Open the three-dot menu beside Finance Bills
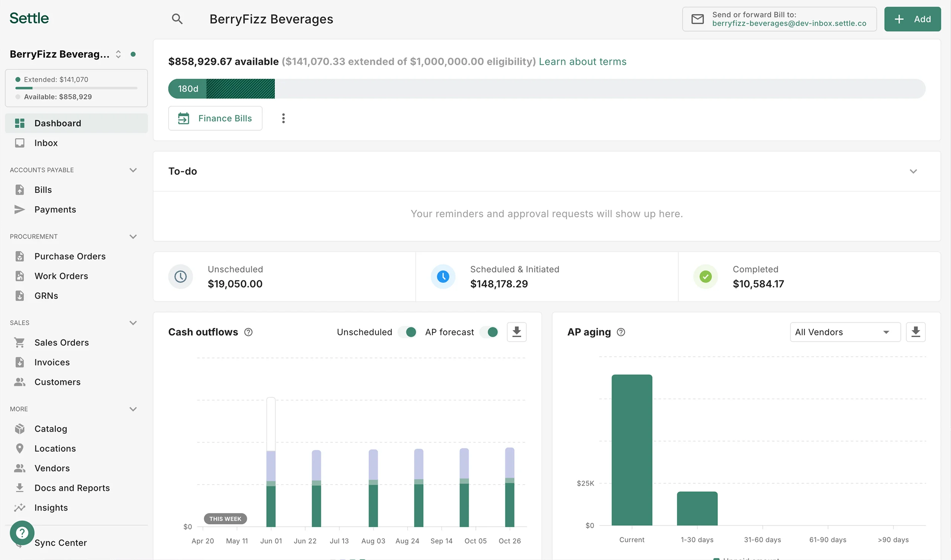The image size is (951, 560). coord(283,118)
